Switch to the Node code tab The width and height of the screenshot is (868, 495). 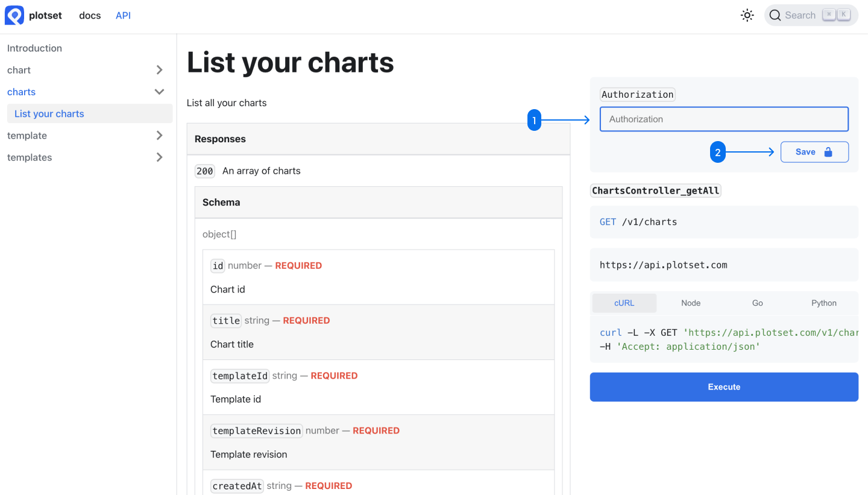(x=691, y=303)
